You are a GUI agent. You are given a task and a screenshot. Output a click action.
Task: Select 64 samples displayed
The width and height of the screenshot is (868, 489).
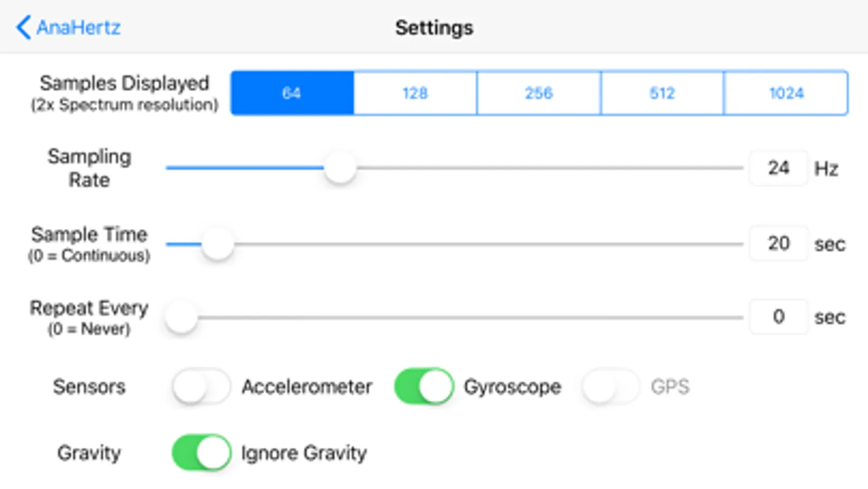pos(292,93)
